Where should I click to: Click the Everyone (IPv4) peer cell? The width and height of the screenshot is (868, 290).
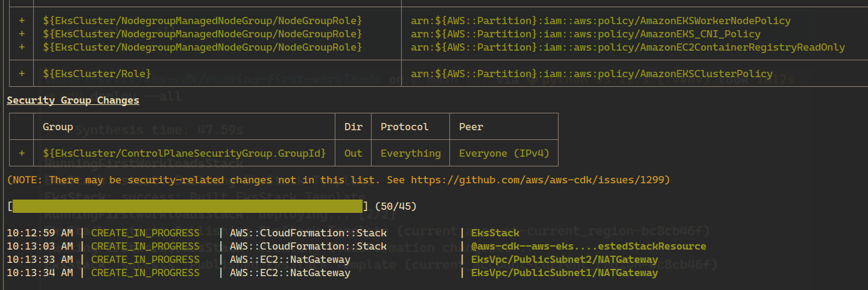pos(504,153)
